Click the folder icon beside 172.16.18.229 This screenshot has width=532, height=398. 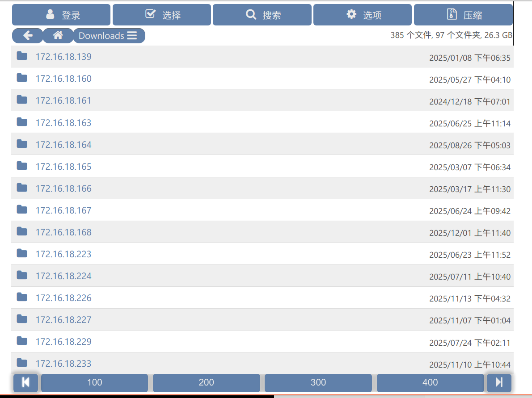point(22,341)
